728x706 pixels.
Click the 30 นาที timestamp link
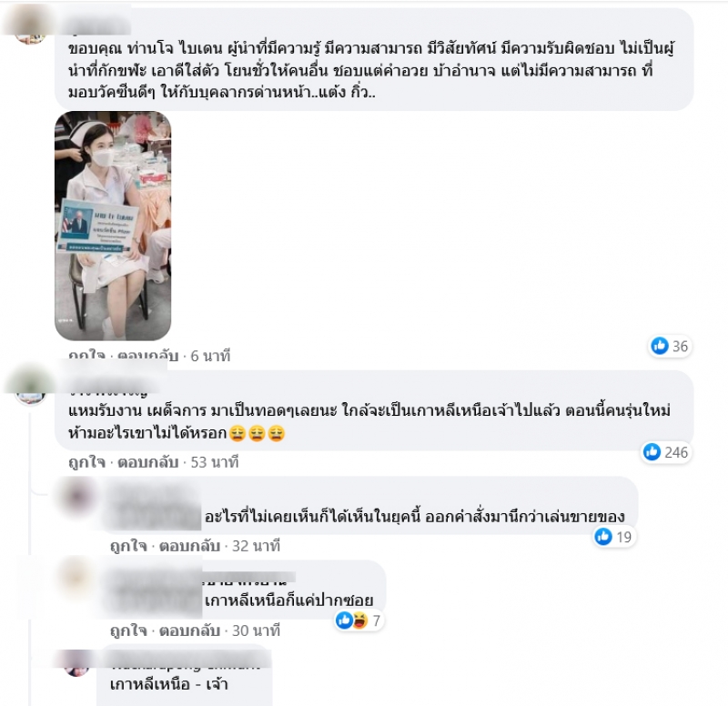tap(256, 630)
